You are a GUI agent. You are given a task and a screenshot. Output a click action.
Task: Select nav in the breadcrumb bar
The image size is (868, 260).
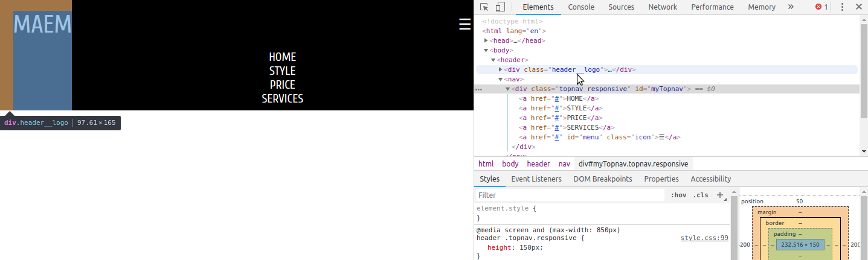coord(564,164)
